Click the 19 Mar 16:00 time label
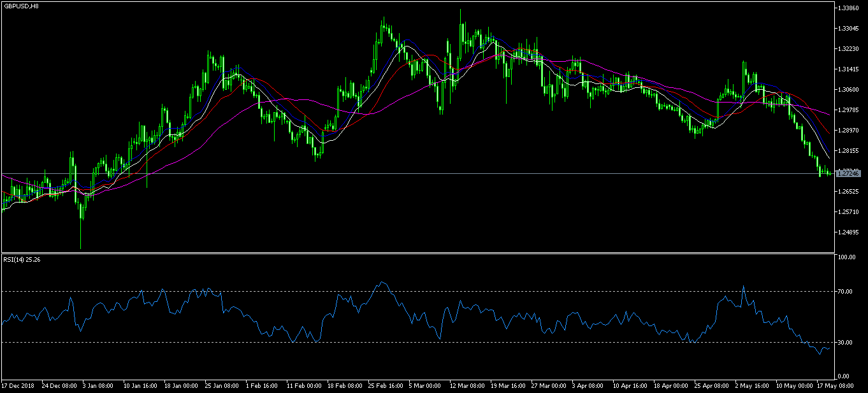Viewport: 868px width, 393px height. 508,386
